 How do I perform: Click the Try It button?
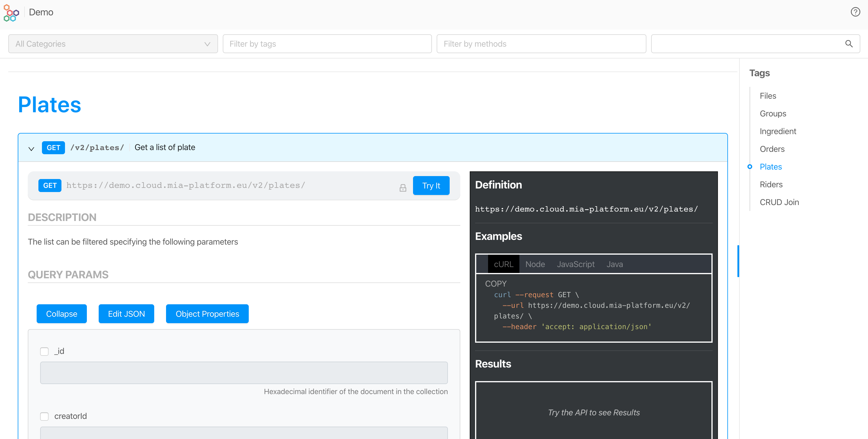coord(431,185)
